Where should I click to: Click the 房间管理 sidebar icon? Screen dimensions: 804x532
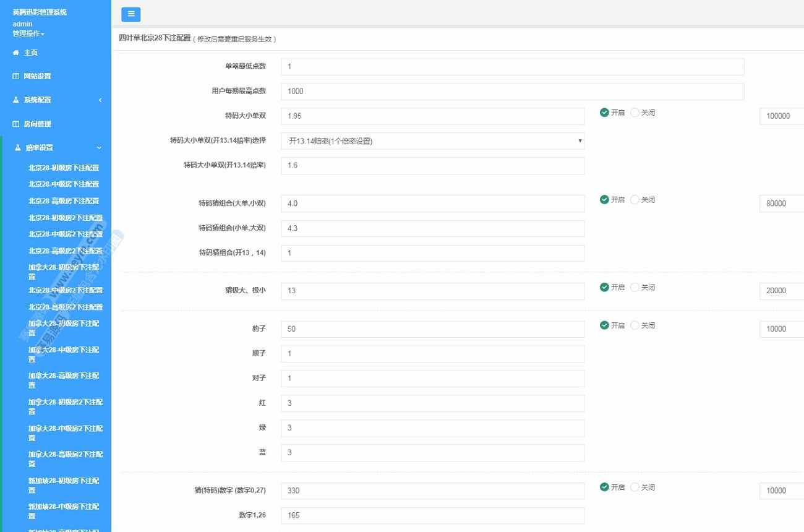point(16,124)
